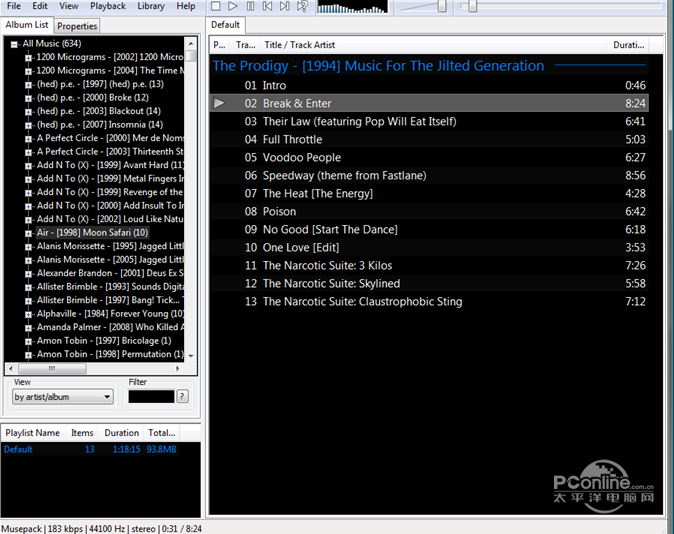Select track 05 Voodoo People
Image resolution: width=674 pixels, height=534 pixels.
pyautogui.click(x=429, y=157)
